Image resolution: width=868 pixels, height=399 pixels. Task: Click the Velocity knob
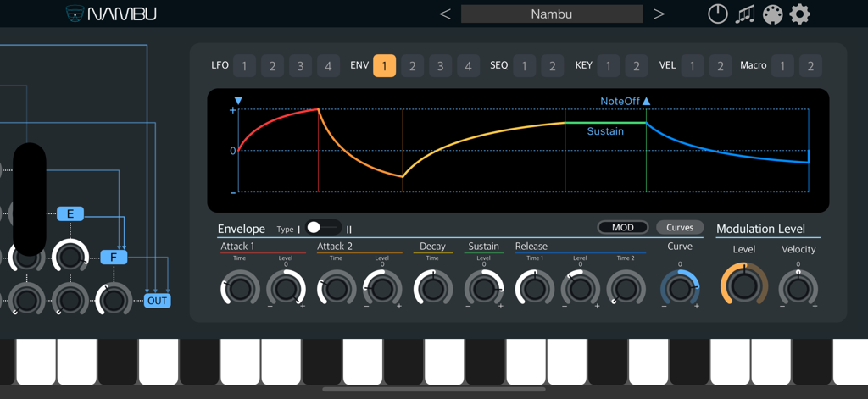[798, 290]
